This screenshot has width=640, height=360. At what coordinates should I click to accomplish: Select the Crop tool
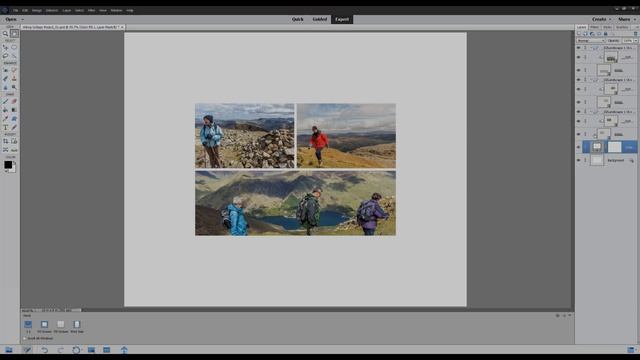(x=5, y=141)
